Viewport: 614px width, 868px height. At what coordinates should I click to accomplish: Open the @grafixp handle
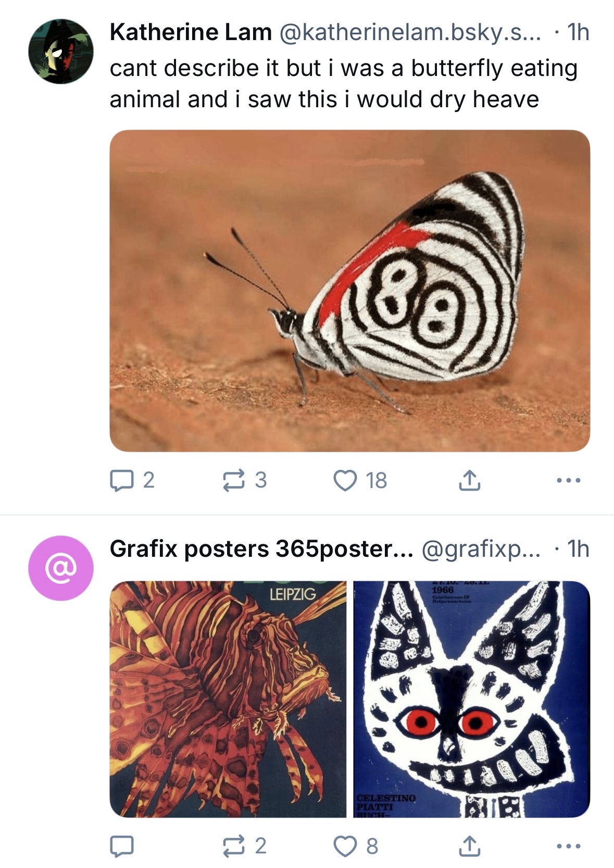click(x=481, y=548)
